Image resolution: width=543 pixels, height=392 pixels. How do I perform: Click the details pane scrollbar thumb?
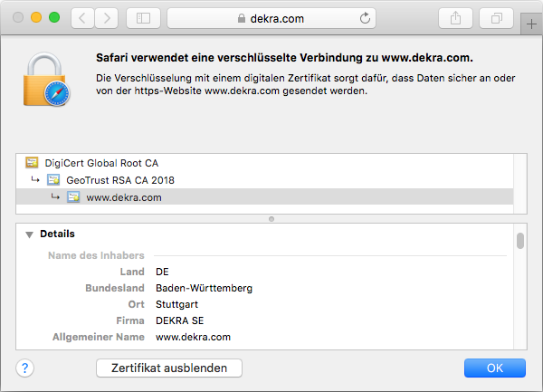pos(520,241)
